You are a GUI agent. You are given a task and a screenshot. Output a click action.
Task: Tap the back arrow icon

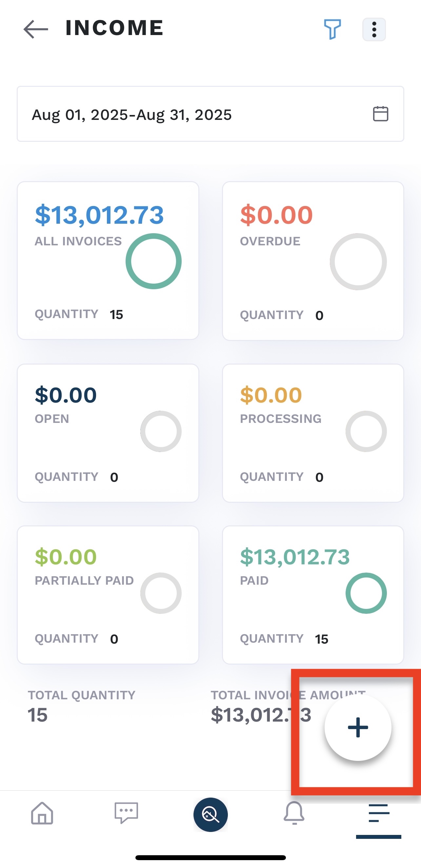pyautogui.click(x=36, y=29)
